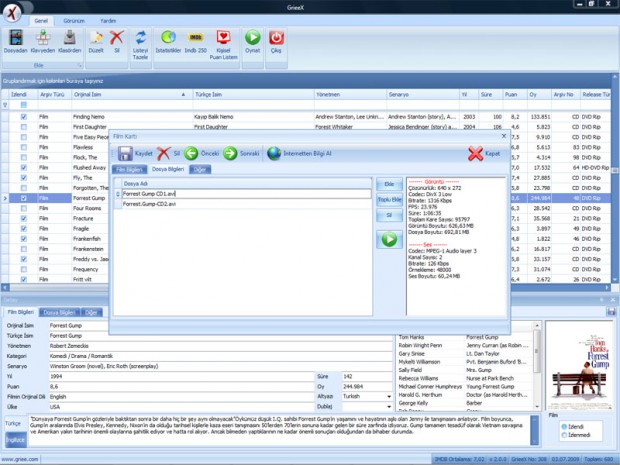Toggle İzlendi checkbox for Fracture
620x465 pixels.
coord(24,219)
